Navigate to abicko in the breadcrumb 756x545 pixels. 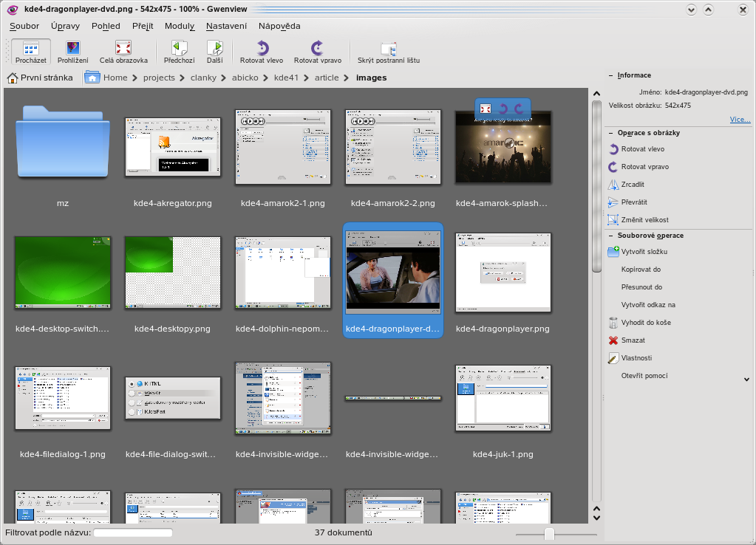coord(245,78)
